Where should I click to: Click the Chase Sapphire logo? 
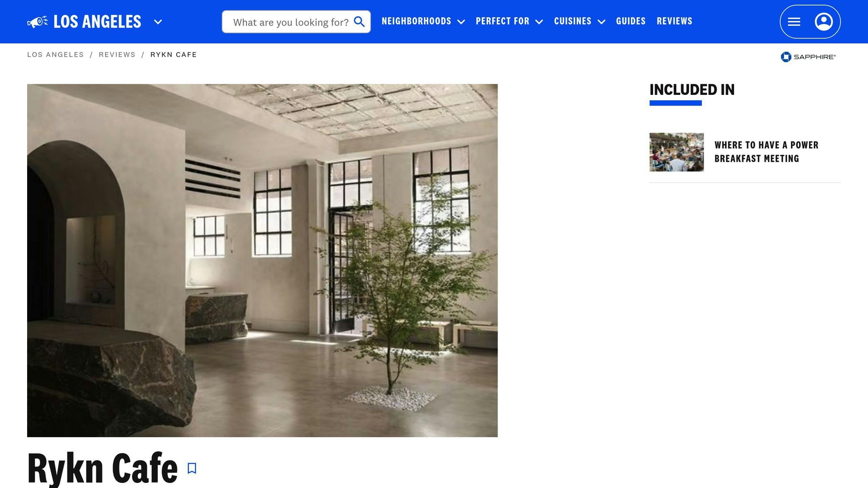(808, 57)
